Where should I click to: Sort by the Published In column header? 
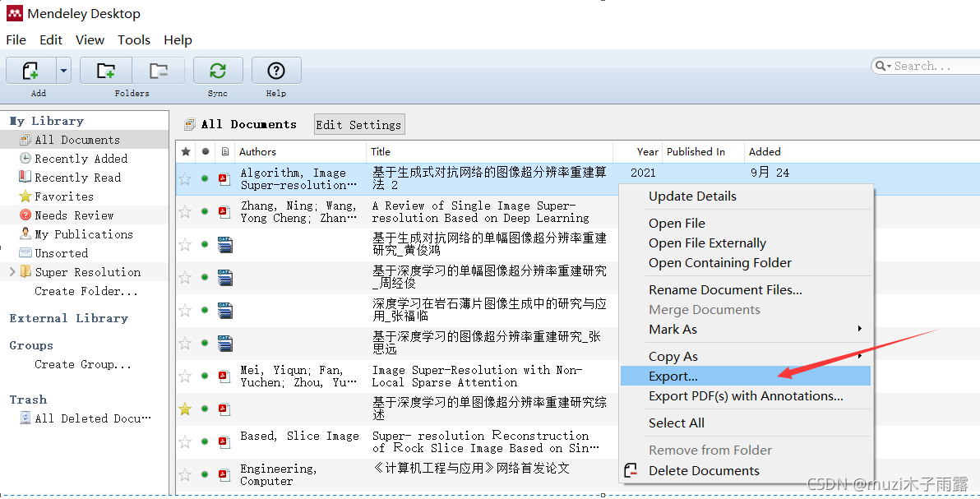pos(703,151)
